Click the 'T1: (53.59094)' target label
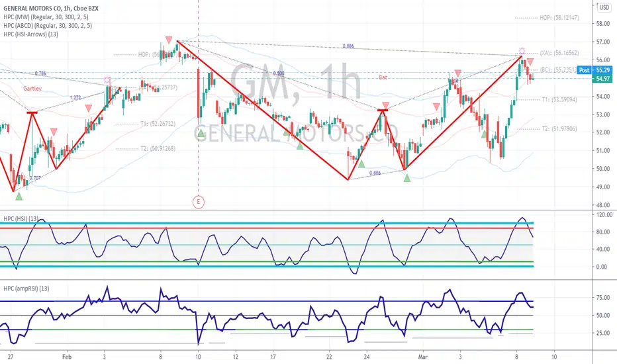The height and width of the screenshot is (364, 617). 559,99
